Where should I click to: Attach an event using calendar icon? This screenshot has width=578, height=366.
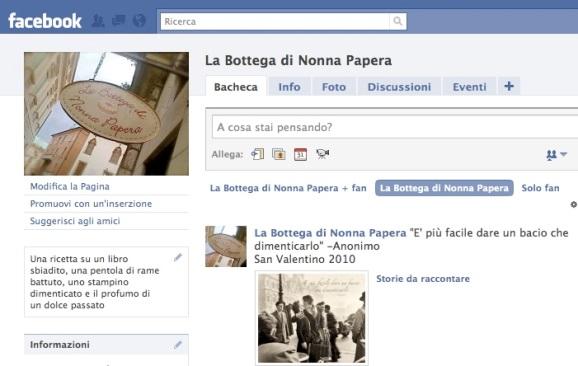(x=300, y=154)
